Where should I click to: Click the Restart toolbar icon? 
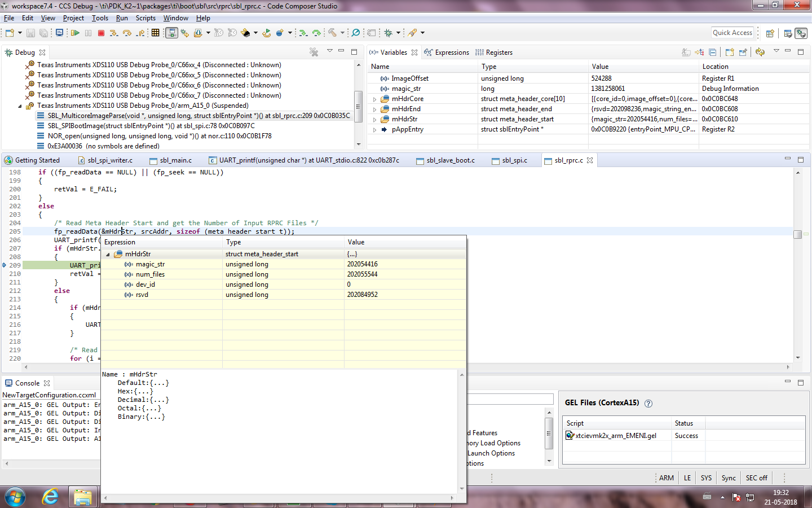point(267,33)
